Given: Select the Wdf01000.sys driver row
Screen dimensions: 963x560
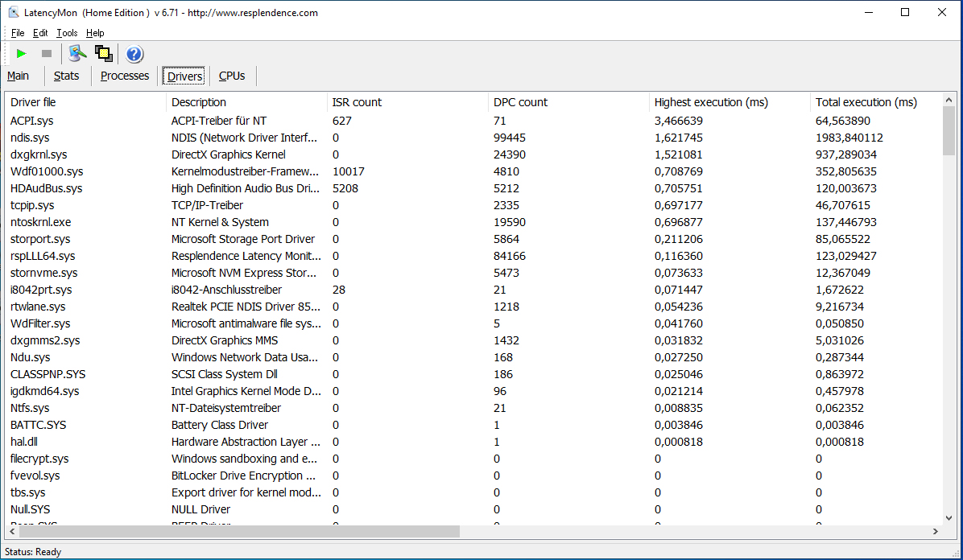Looking at the screenshot, I should [x=473, y=171].
